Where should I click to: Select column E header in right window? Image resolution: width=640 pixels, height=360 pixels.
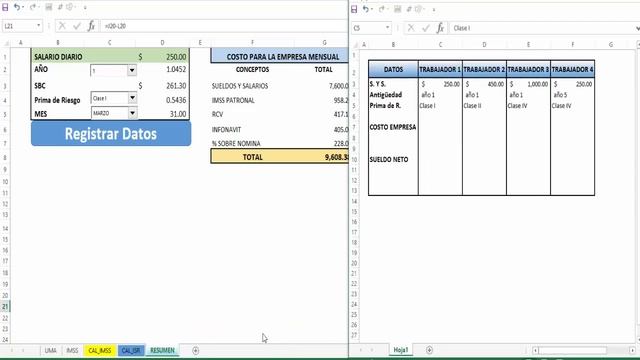click(528, 44)
